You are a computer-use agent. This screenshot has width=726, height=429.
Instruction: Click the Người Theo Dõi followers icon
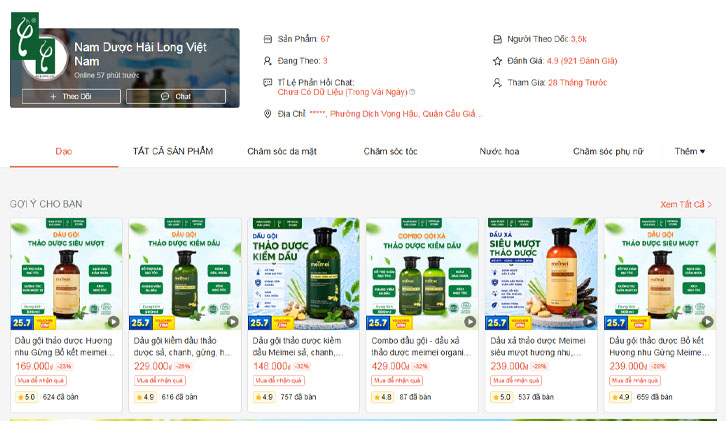click(x=497, y=39)
